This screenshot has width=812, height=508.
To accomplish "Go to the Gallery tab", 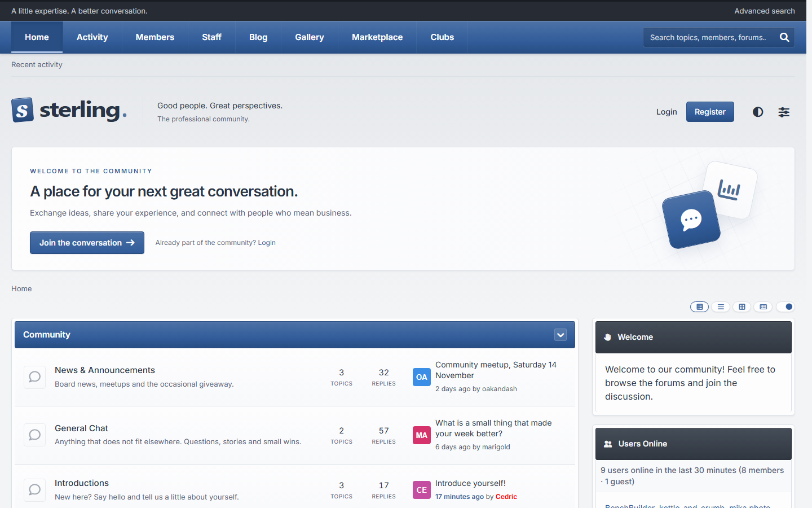I will point(310,37).
